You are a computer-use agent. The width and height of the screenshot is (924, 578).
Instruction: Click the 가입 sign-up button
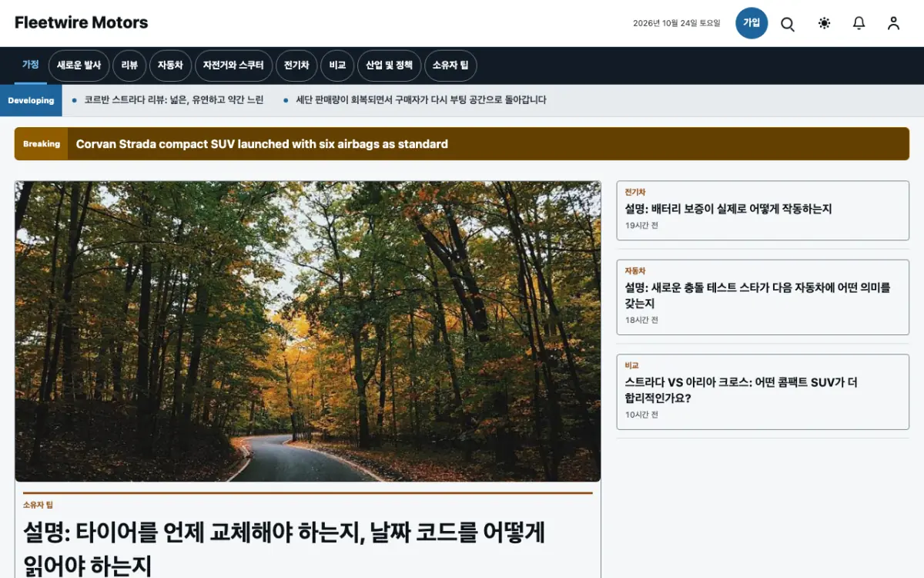coord(752,23)
